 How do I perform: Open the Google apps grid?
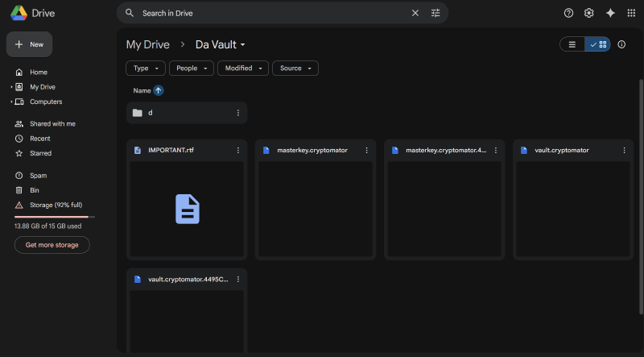631,13
